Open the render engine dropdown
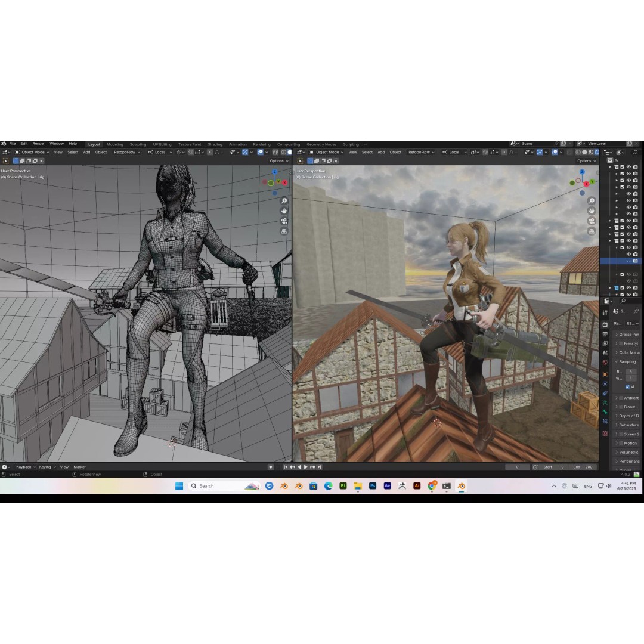Screen dimensions: 644x644 pyautogui.click(x=632, y=323)
